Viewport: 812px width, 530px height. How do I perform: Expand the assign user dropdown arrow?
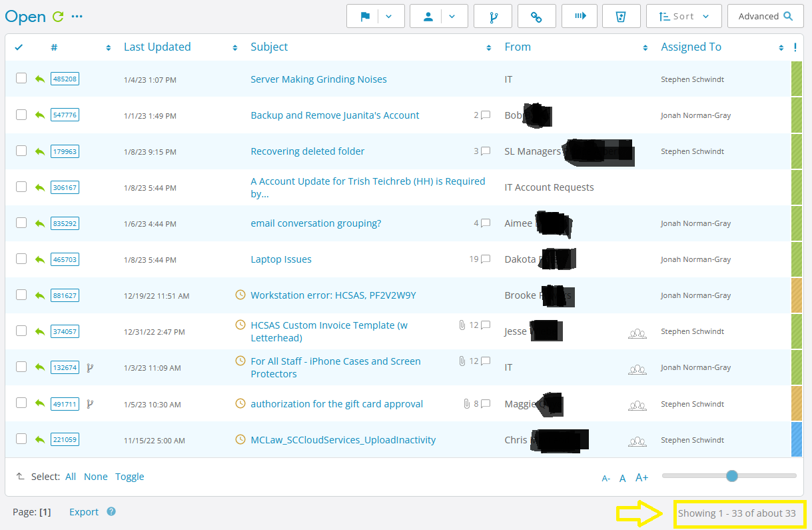click(452, 17)
